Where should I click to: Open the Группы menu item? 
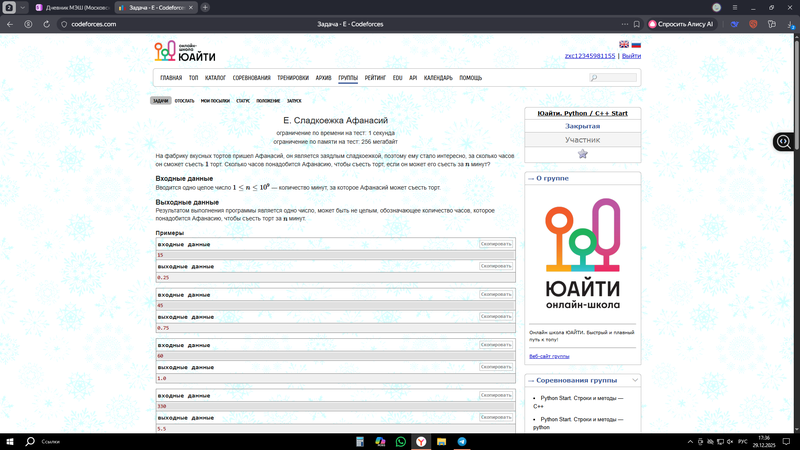(x=348, y=78)
